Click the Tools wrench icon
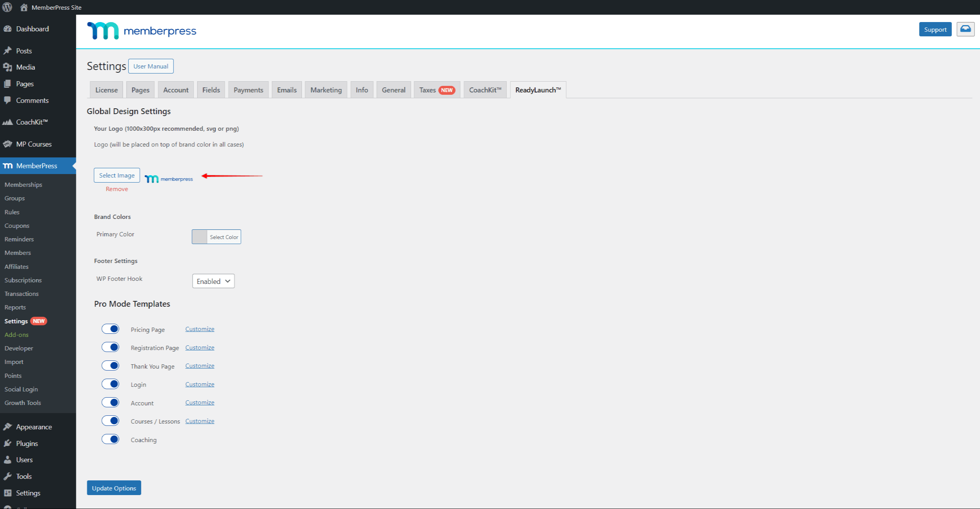Viewport: 980px width, 509px height. [8, 477]
